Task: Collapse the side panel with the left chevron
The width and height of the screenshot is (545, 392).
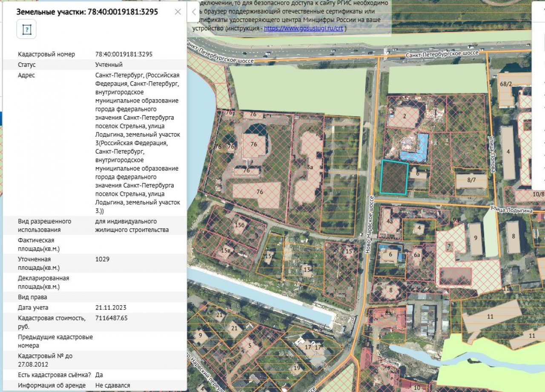Action: (x=194, y=12)
